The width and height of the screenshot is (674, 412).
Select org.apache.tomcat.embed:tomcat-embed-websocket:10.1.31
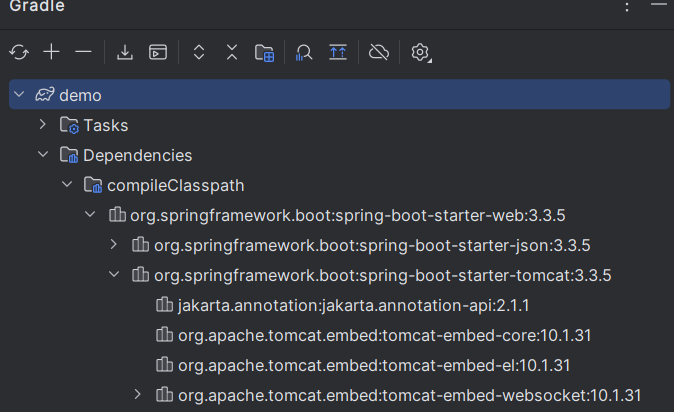[410, 396]
